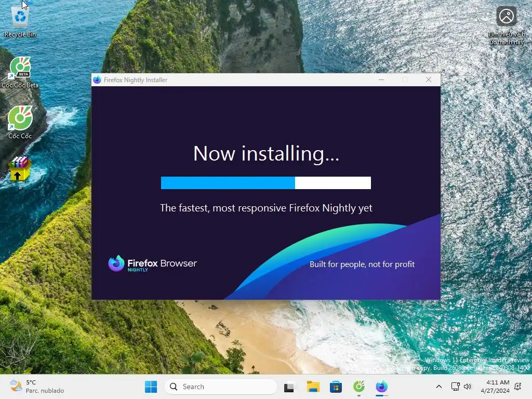Expand the hidden system tray icons chevron

click(438, 387)
